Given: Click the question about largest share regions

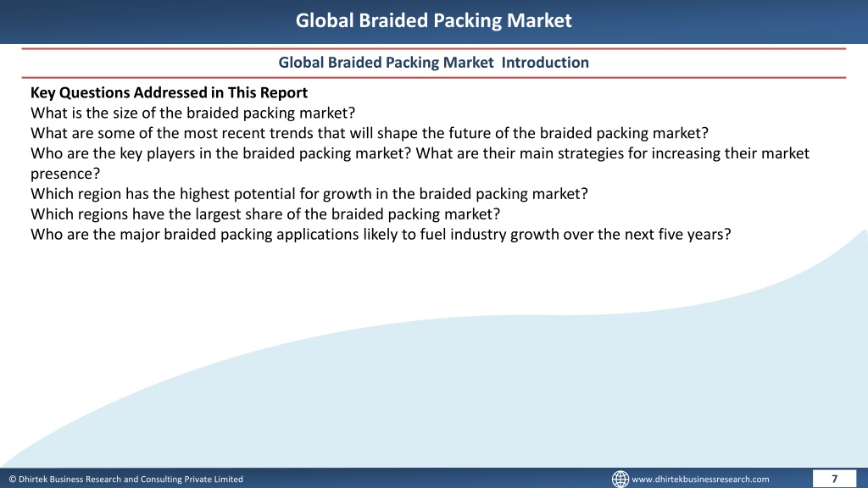Looking at the screenshot, I should pos(265,214).
